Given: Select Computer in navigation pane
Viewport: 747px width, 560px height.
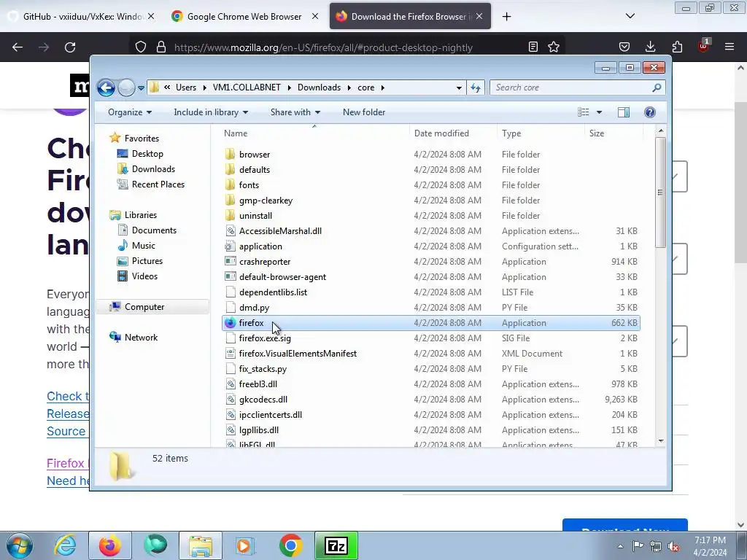Looking at the screenshot, I should (152, 307).
